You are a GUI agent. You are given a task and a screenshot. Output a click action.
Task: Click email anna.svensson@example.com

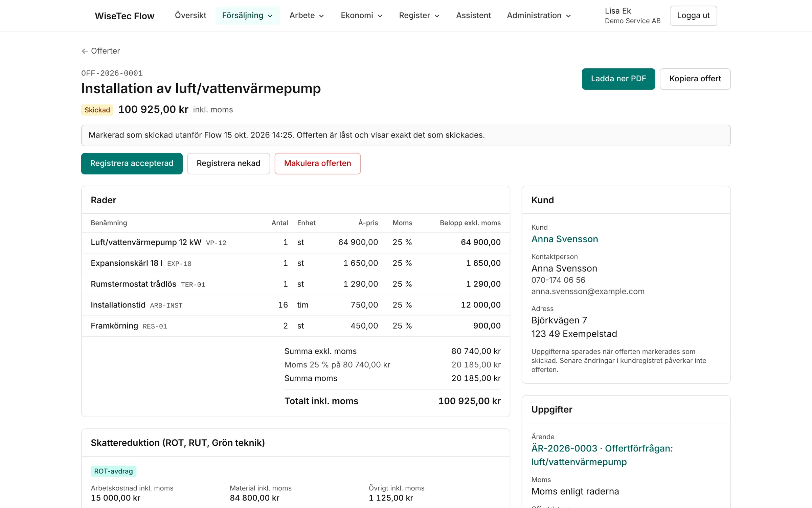[588, 292]
